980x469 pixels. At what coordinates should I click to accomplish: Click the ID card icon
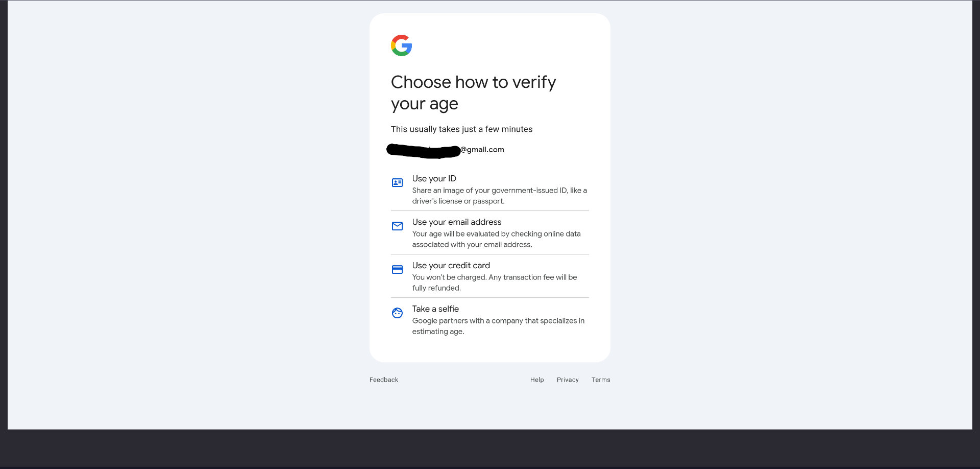(397, 182)
